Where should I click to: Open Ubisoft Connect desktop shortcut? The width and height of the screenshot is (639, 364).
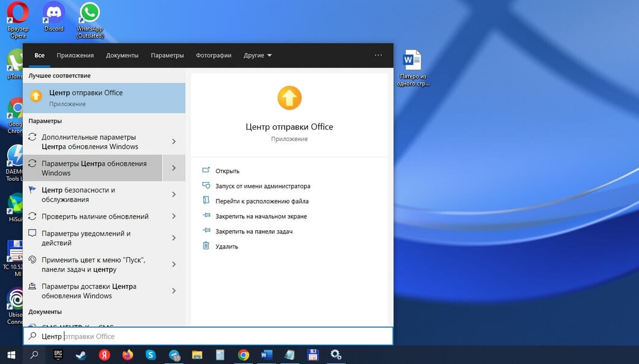click(x=14, y=306)
